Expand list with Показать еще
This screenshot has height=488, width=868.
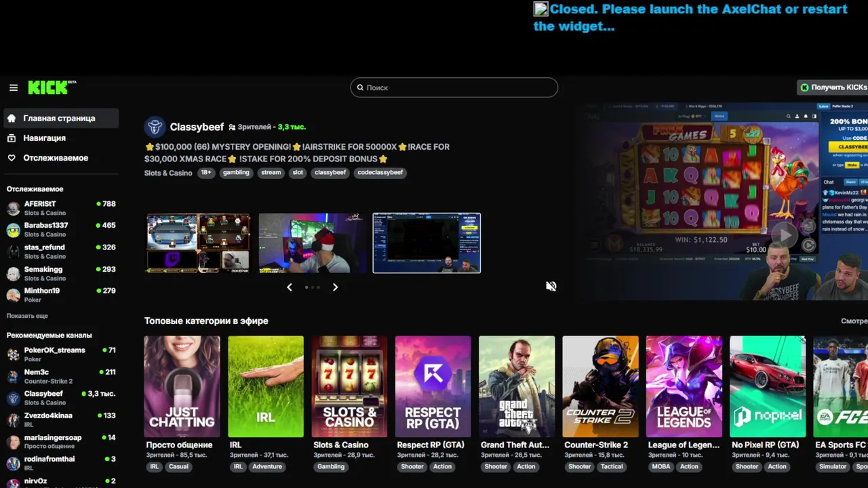(27, 316)
